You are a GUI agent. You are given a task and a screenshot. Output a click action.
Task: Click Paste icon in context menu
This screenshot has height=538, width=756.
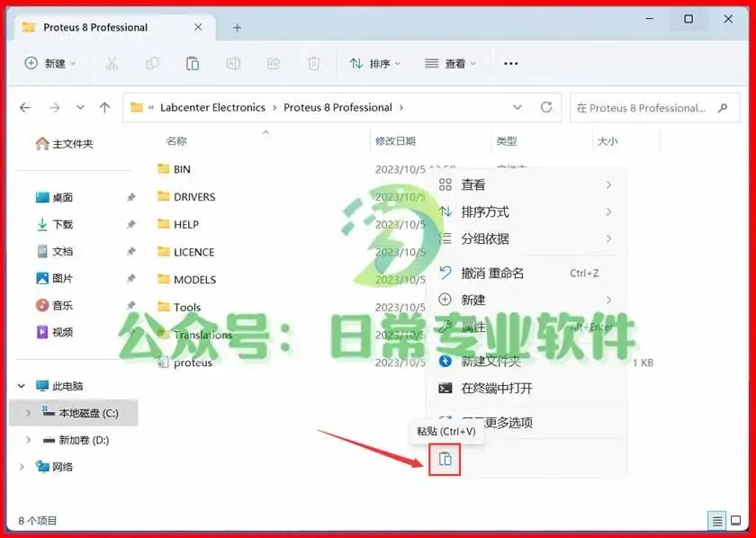[445, 460]
